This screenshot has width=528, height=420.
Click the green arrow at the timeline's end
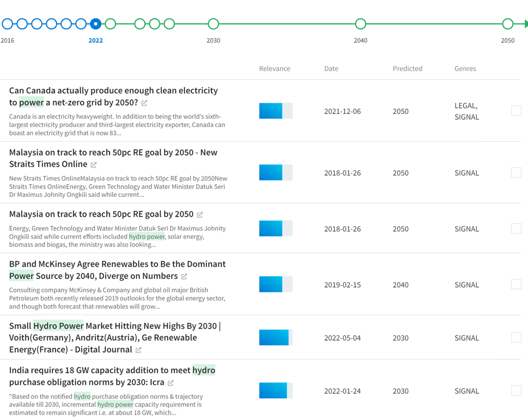click(524, 24)
